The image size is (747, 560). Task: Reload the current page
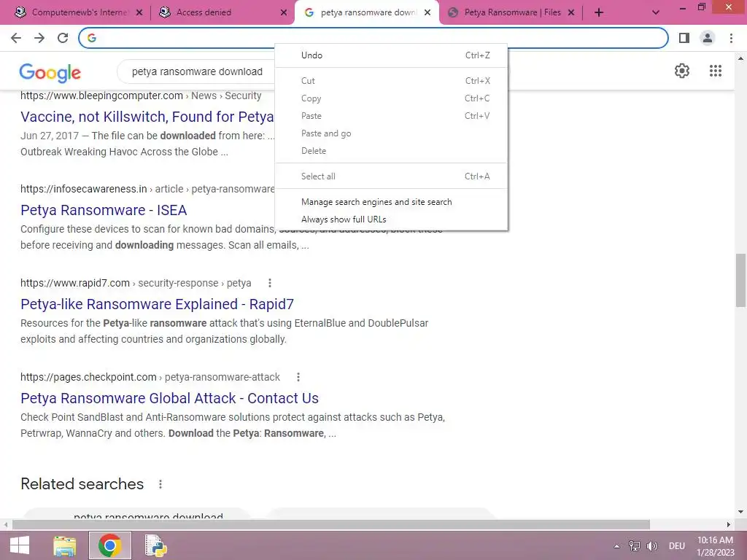tap(63, 38)
